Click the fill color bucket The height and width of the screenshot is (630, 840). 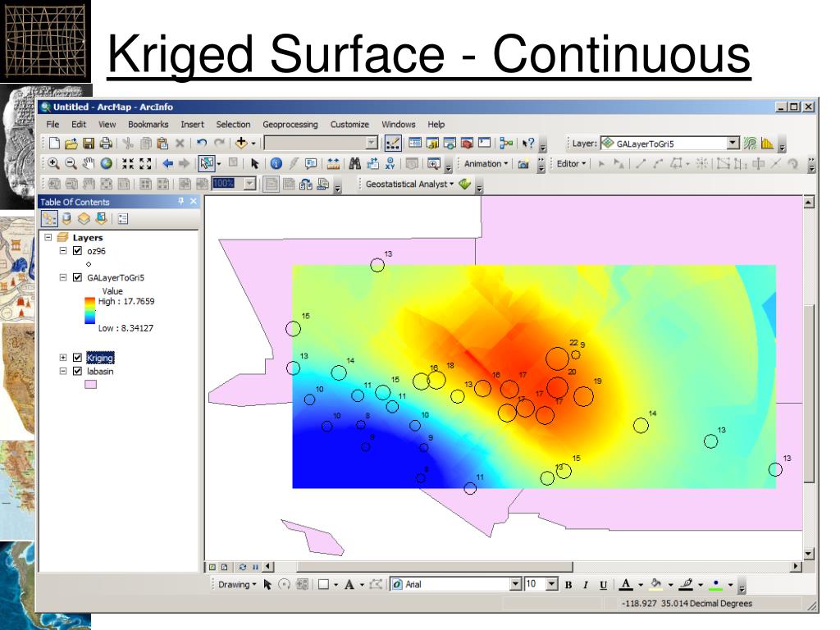(x=655, y=584)
